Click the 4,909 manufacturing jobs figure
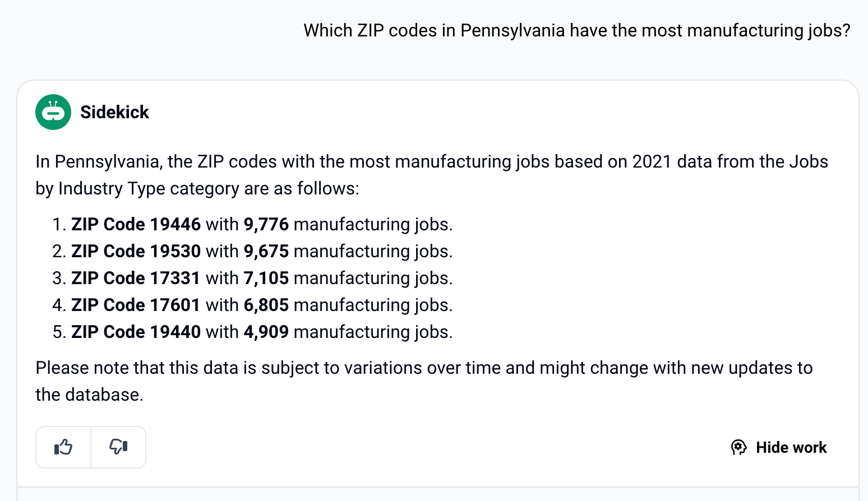The width and height of the screenshot is (868, 501). (x=266, y=332)
